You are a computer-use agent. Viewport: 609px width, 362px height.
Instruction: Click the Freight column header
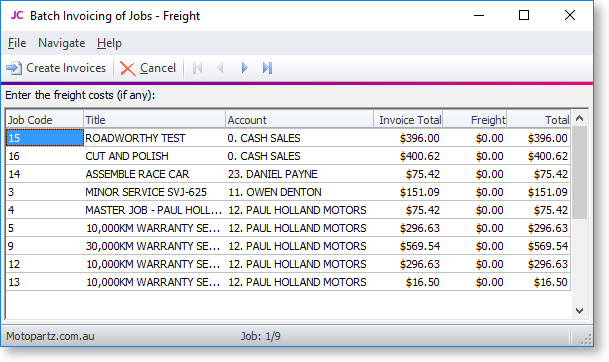coord(475,120)
